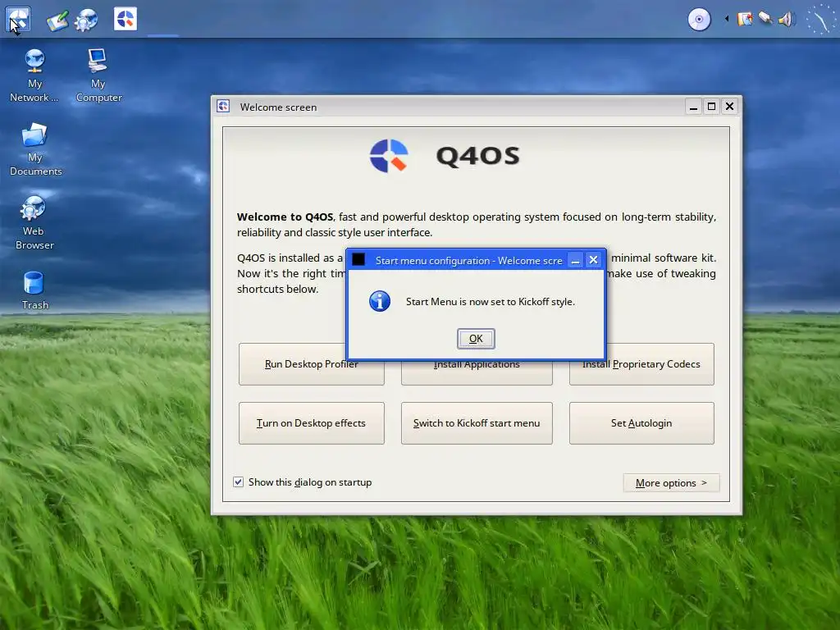Open the Q4OS start menu in the panel

(x=18, y=20)
